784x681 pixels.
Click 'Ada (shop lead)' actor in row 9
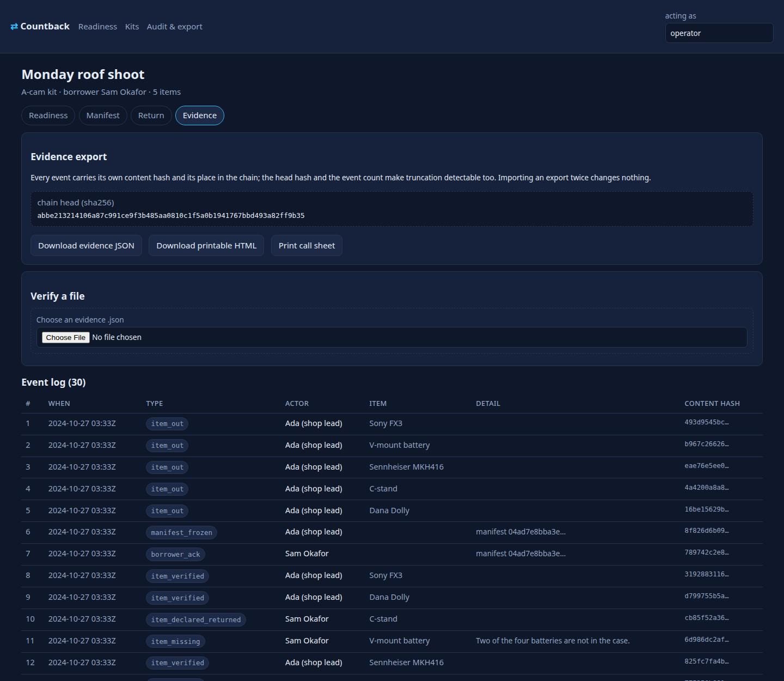point(314,597)
